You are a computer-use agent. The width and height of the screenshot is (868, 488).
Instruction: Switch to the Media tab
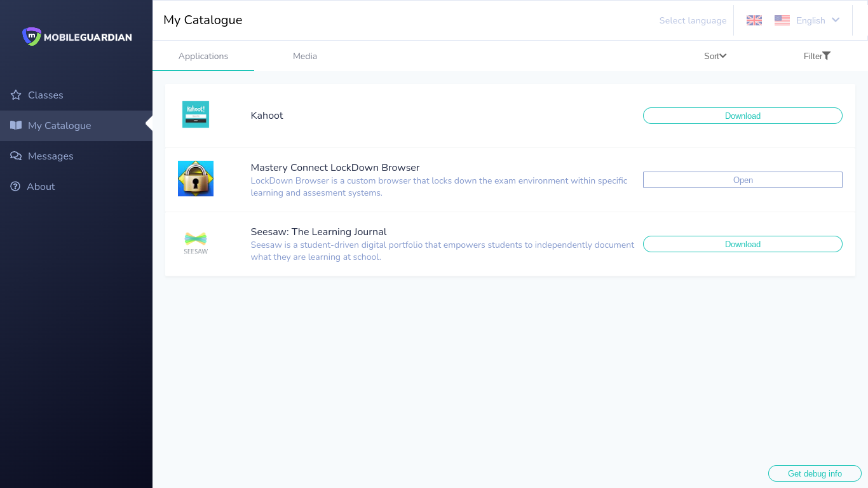coord(305,56)
